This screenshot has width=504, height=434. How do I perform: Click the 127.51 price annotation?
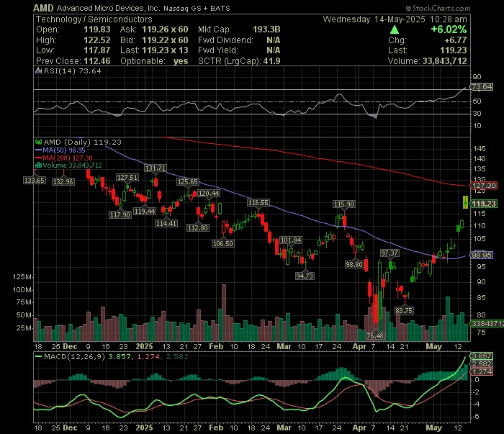pos(127,177)
